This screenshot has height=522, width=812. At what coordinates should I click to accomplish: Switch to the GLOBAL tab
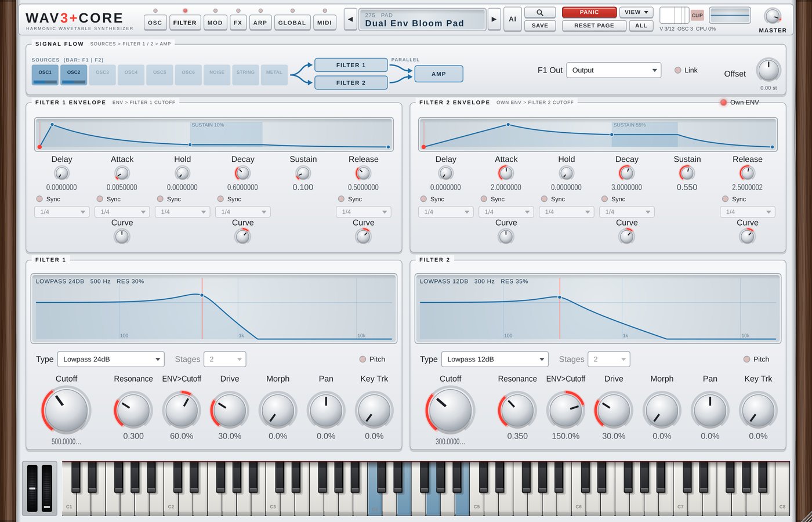click(x=292, y=23)
